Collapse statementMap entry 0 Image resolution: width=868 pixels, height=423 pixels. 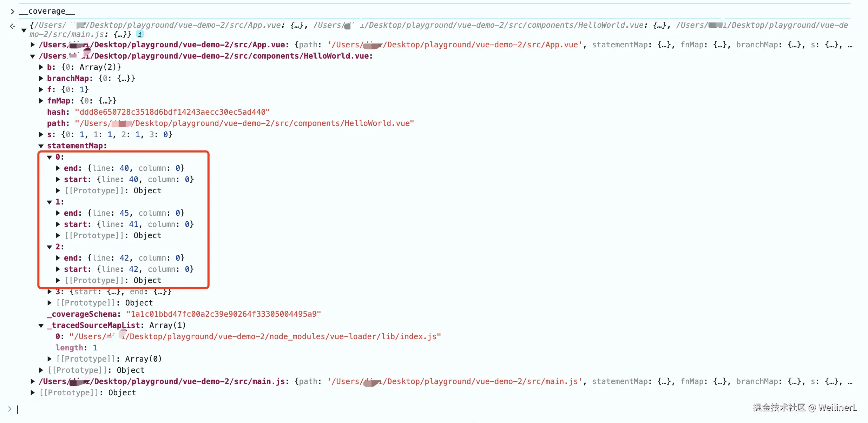point(50,157)
